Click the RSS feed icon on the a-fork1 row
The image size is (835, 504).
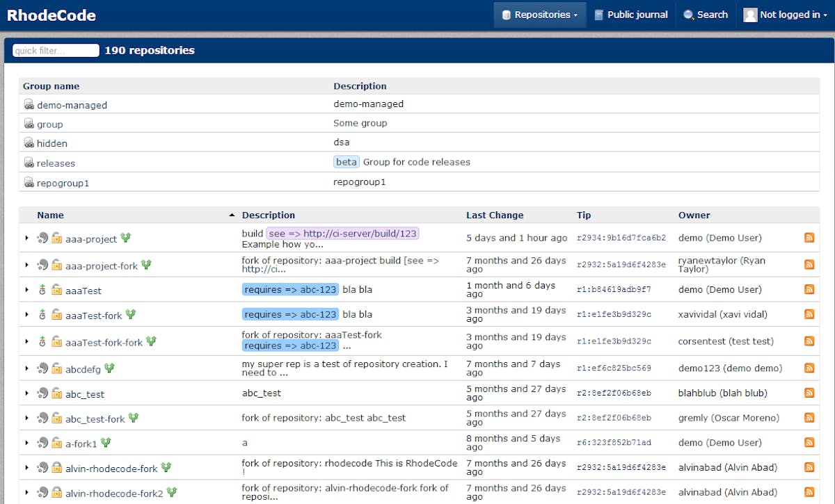click(809, 443)
